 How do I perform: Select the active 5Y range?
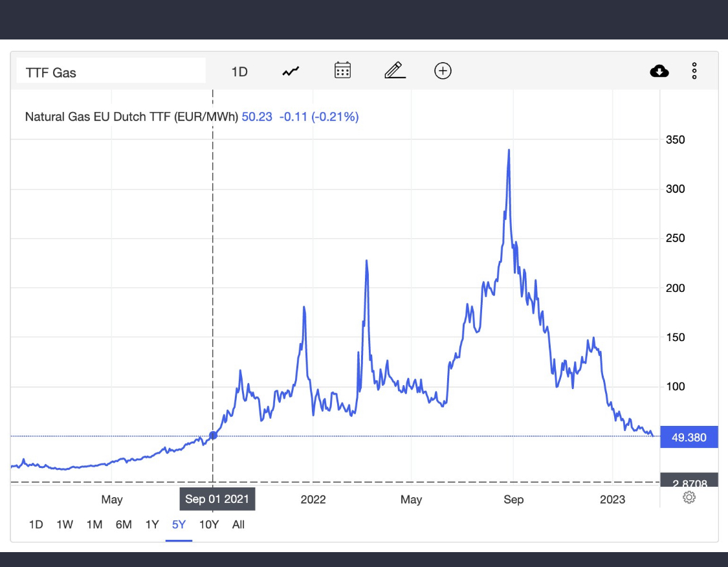[x=179, y=524]
